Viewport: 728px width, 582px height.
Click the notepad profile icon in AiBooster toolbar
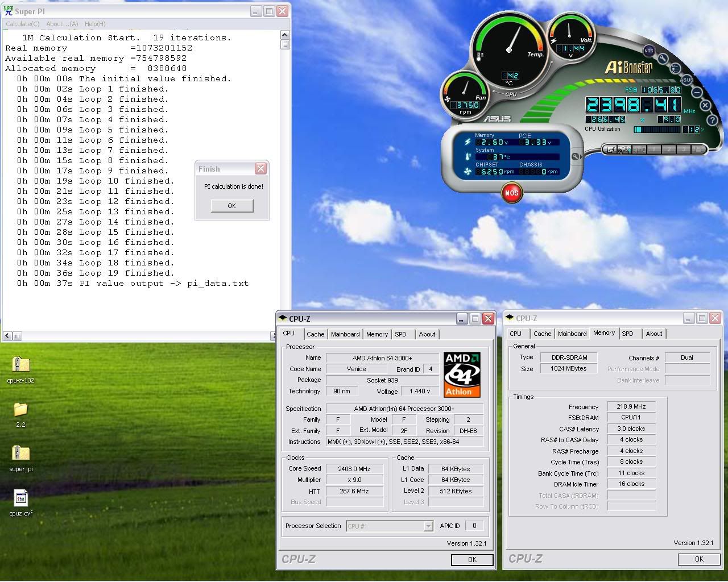(x=611, y=149)
